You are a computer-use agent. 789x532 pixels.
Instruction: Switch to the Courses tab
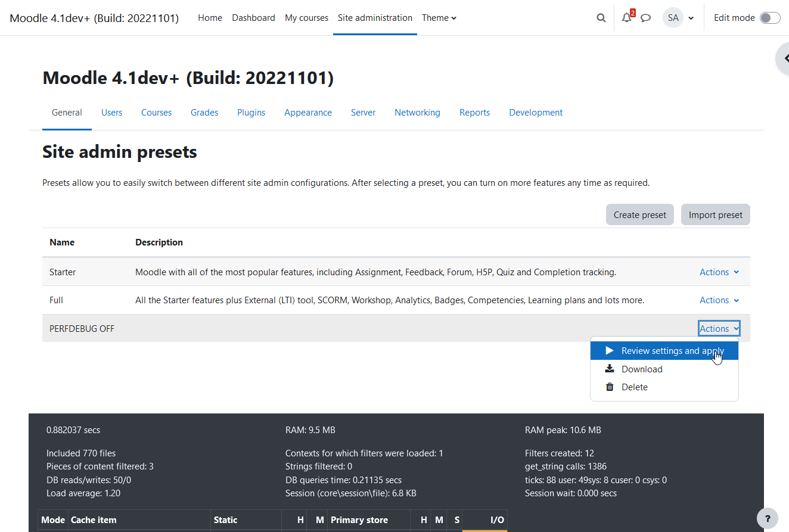click(156, 112)
